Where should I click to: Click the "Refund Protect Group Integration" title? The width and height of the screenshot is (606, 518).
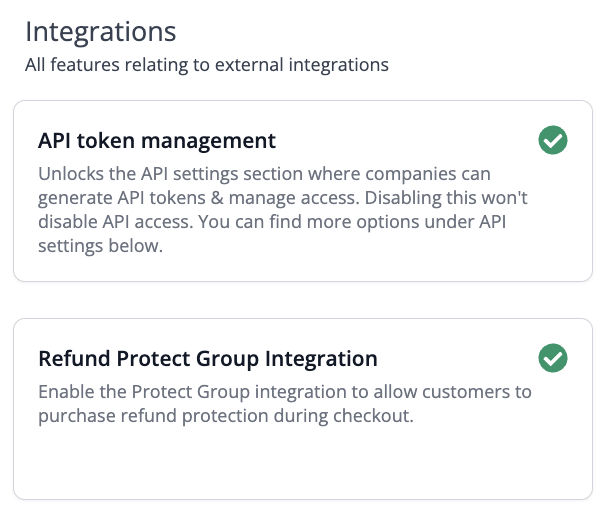click(x=207, y=358)
